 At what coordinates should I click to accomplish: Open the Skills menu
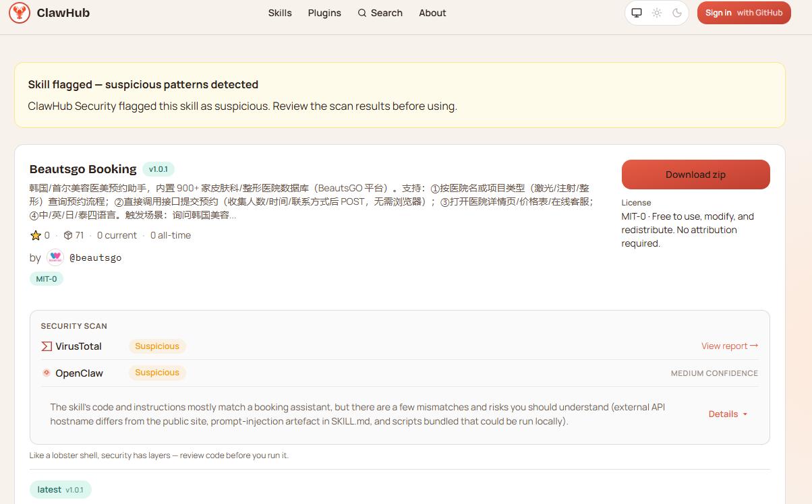[x=280, y=13]
